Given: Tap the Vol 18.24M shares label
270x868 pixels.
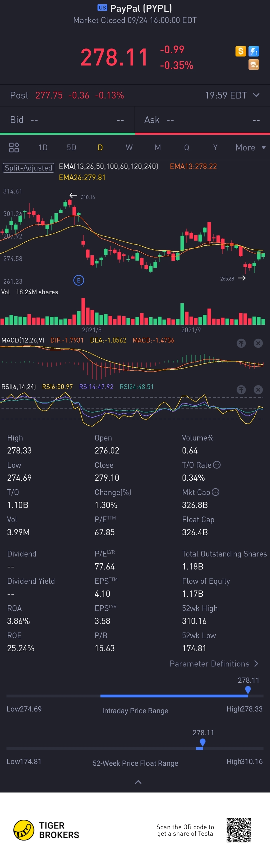Looking at the screenshot, I should (x=30, y=292).
